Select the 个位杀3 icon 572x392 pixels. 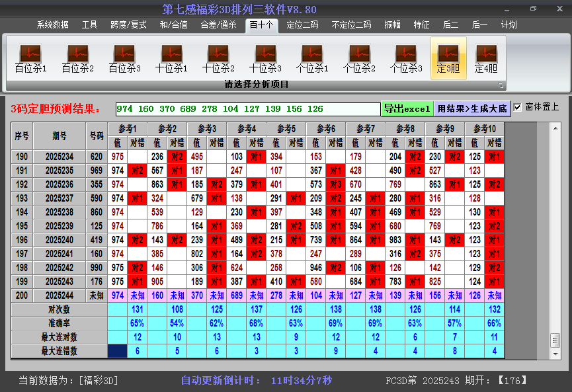click(406, 58)
